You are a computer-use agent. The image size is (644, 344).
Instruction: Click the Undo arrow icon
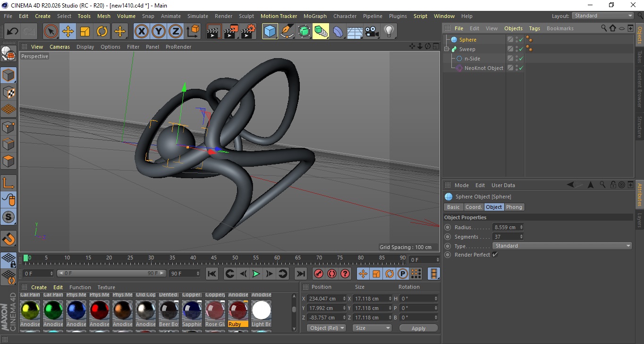pyautogui.click(x=13, y=32)
